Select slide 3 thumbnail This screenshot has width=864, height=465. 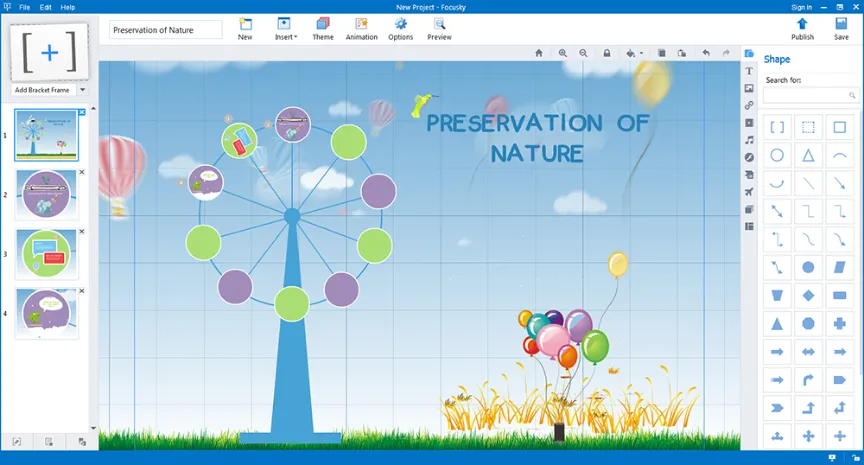pyautogui.click(x=46, y=255)
